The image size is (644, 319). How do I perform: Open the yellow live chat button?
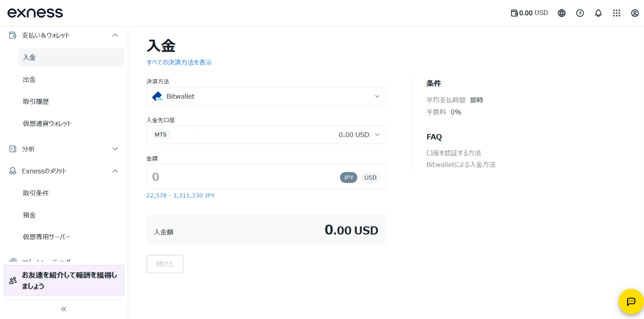(631, 302)
